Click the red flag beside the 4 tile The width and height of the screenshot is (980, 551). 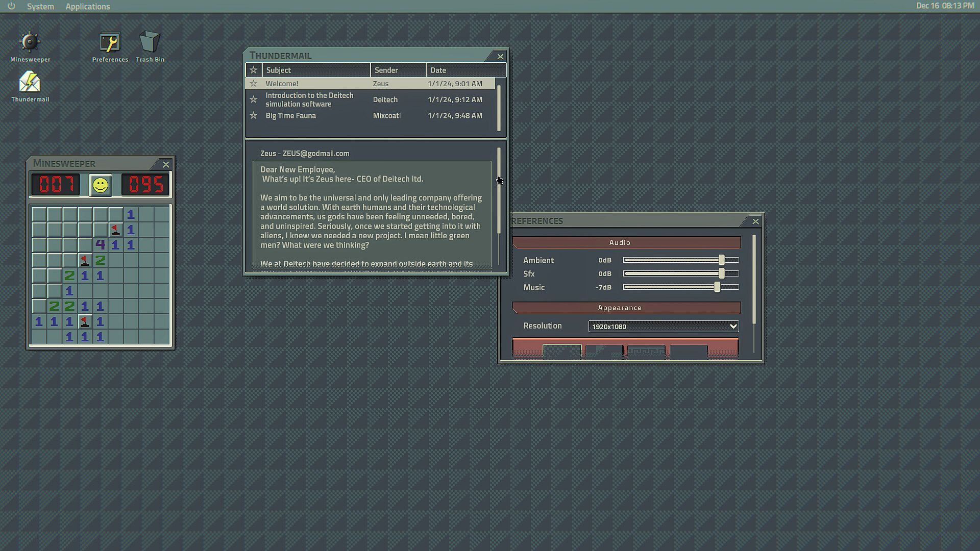click(x=115, y=230)
